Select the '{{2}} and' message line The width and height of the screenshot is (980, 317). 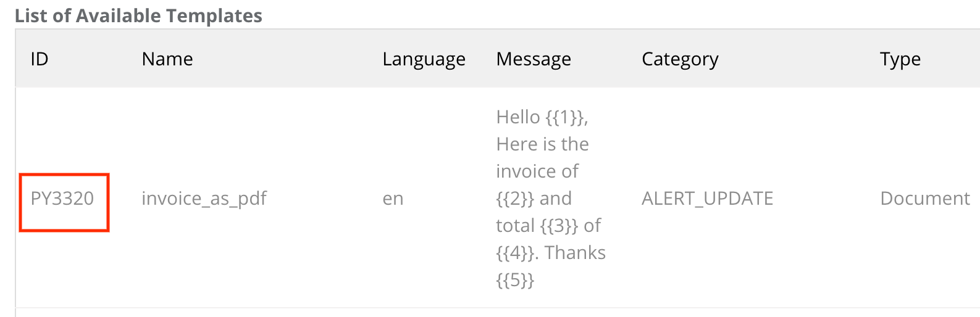coord(534,199)
